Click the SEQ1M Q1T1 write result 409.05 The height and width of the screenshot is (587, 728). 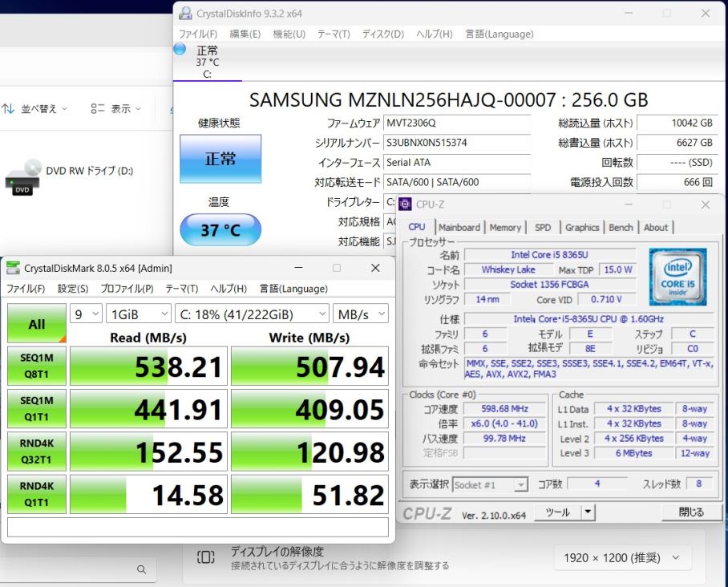coord(309,409)
